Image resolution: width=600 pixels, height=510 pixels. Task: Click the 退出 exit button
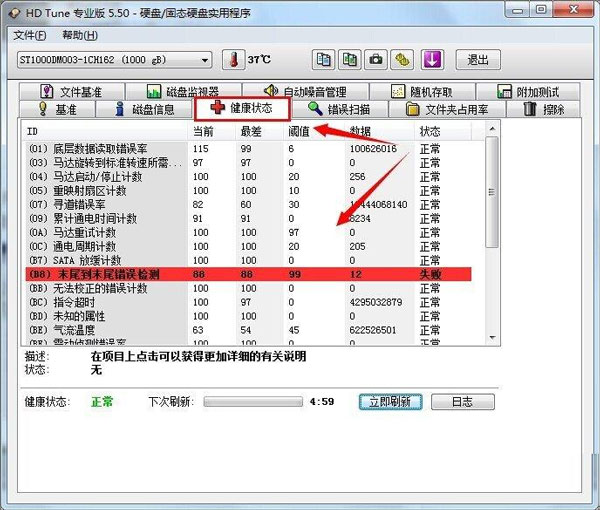(478, 60)
